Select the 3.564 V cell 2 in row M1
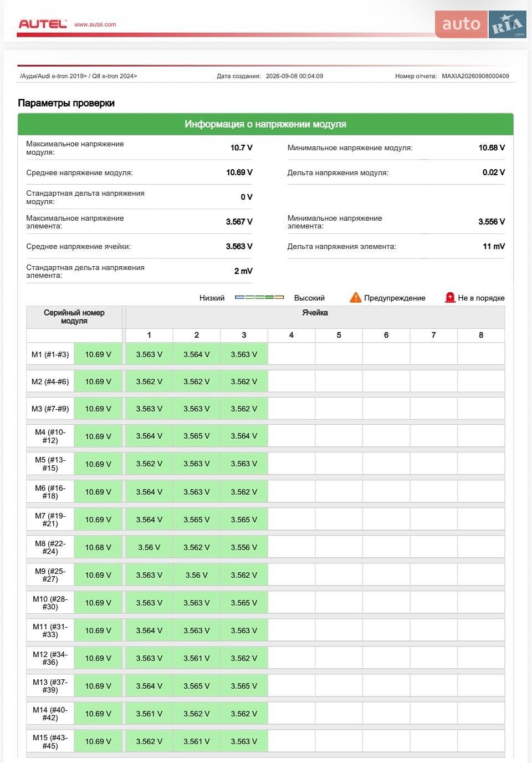 [x=197, y=354]
